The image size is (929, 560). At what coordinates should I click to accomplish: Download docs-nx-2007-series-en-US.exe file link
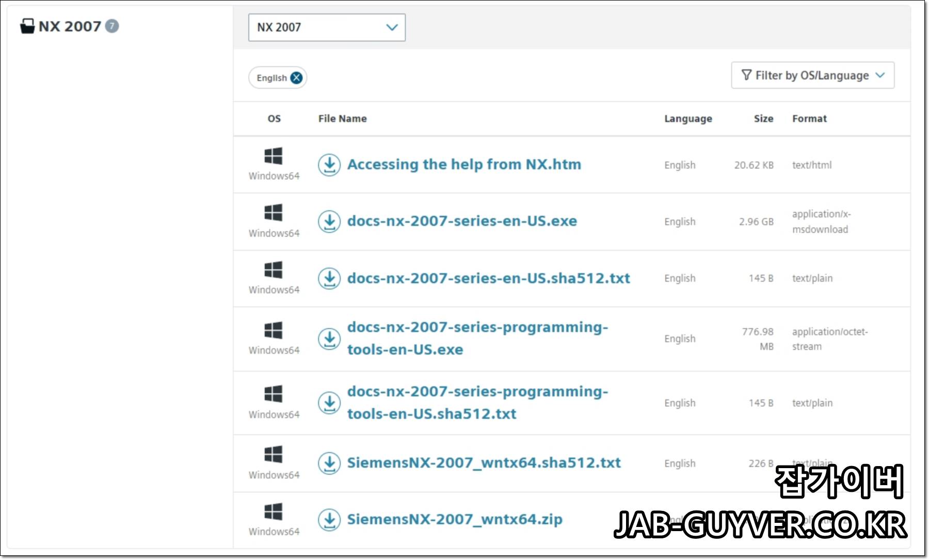point(462,221)
